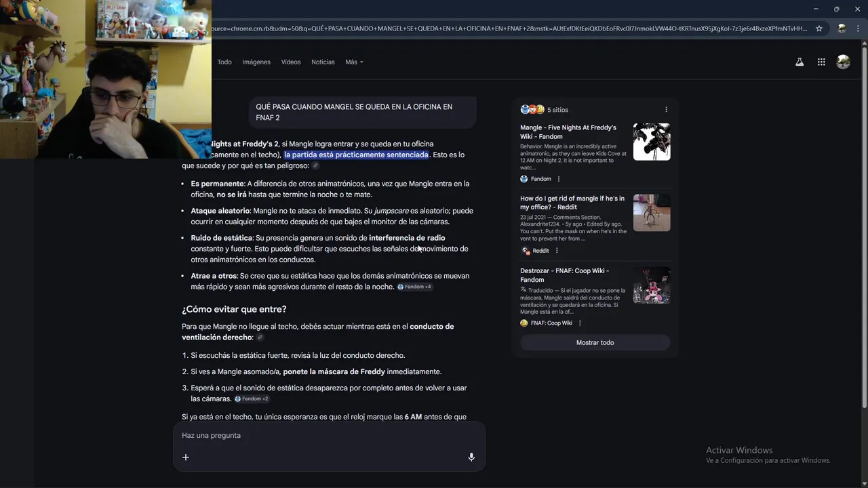Open three-dot menu beside FNAF: Coop Wiki
The width and height of the screenshot is (868, 488).
580,323
